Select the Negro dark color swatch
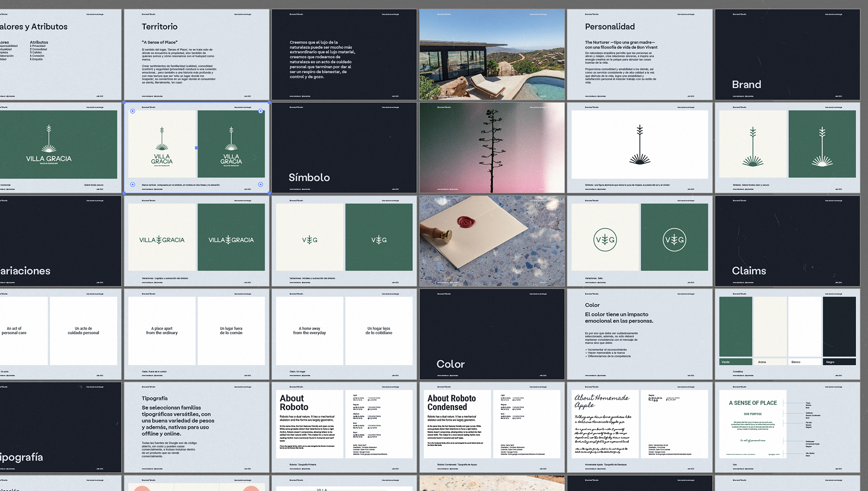Image resolution: width=868 pixels, height=491 pixels. click(839, 326)
